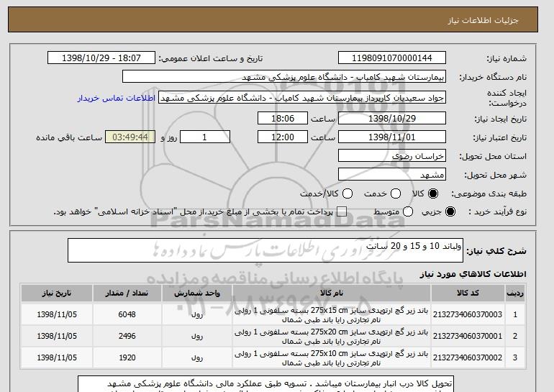Click item code 2132734060370001
This screenshot has width=554, height=392.
click(x=468, y=336)
